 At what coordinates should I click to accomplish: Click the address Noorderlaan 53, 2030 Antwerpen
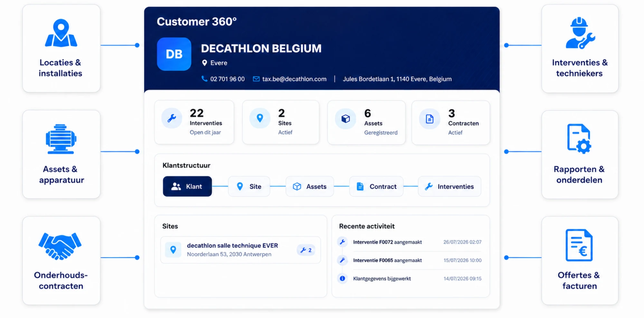point(229,254)
